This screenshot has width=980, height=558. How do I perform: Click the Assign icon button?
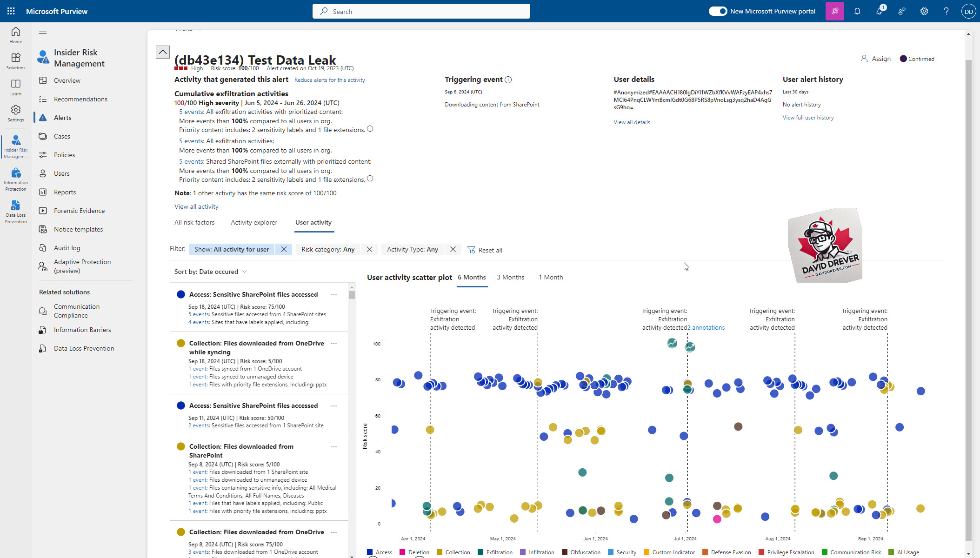875,59
